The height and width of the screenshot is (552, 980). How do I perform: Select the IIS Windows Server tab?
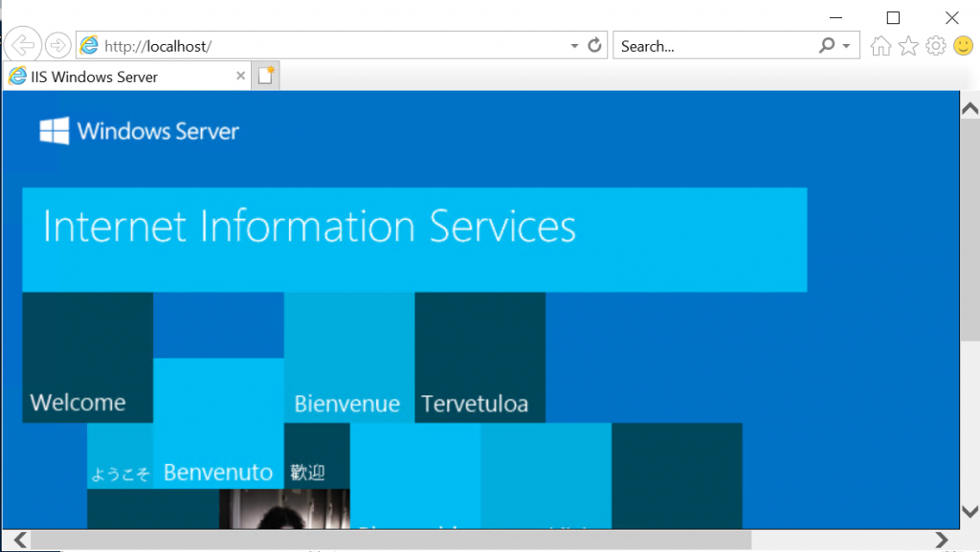pos(127,77)
